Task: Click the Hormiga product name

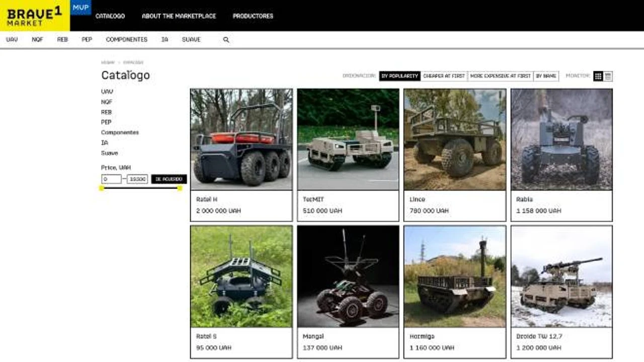Action: point(422,336)
